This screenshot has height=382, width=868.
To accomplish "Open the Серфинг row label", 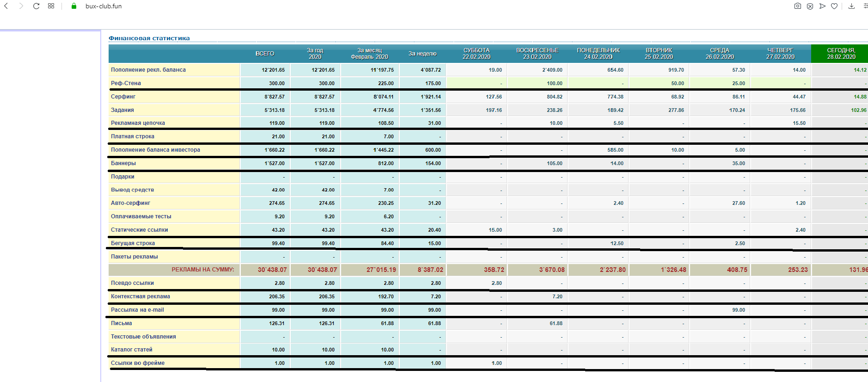I will pos(123,97).
